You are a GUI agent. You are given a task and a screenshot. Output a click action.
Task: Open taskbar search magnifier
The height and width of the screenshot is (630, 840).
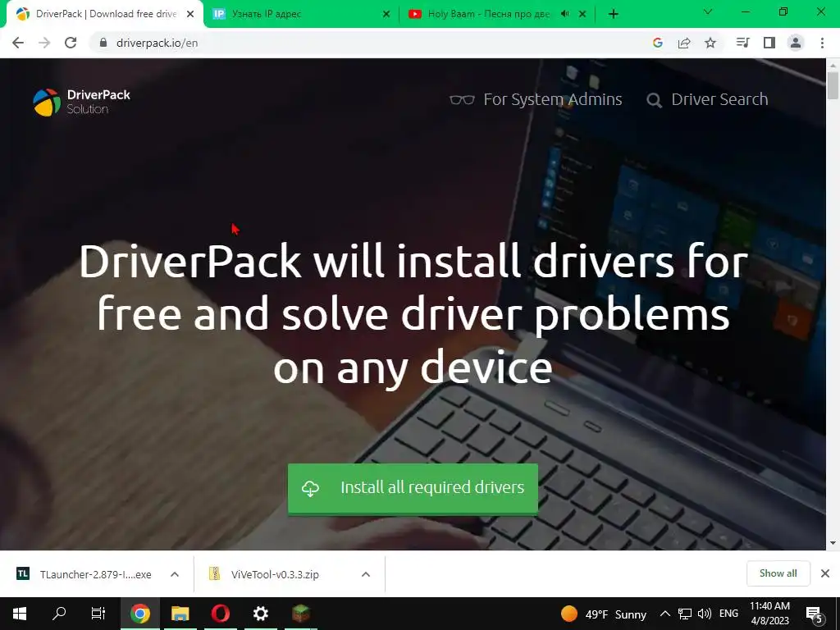coord(59,614)
